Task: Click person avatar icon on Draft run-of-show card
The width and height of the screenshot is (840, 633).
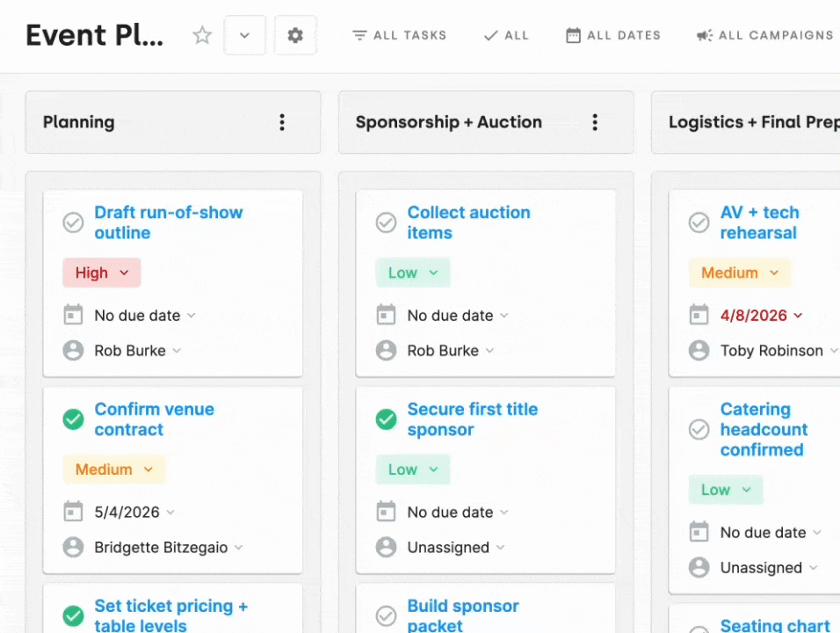Action: point(74,351)
